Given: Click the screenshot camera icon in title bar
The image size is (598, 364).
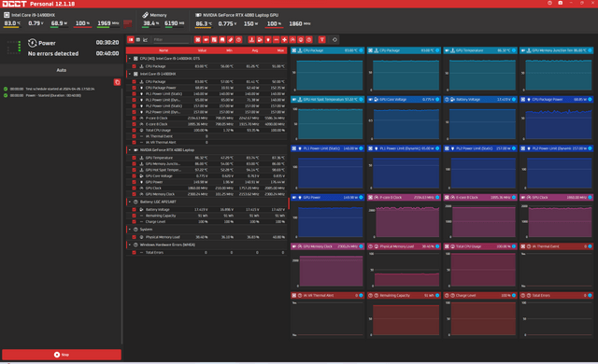Looking at the screenshot, I should 561,3.
